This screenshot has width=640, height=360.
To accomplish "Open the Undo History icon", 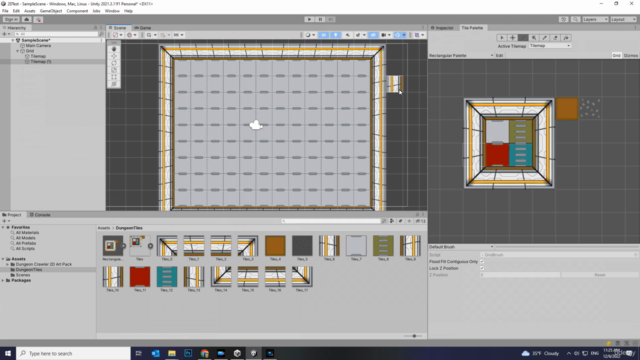I will (x=564, y=19).
